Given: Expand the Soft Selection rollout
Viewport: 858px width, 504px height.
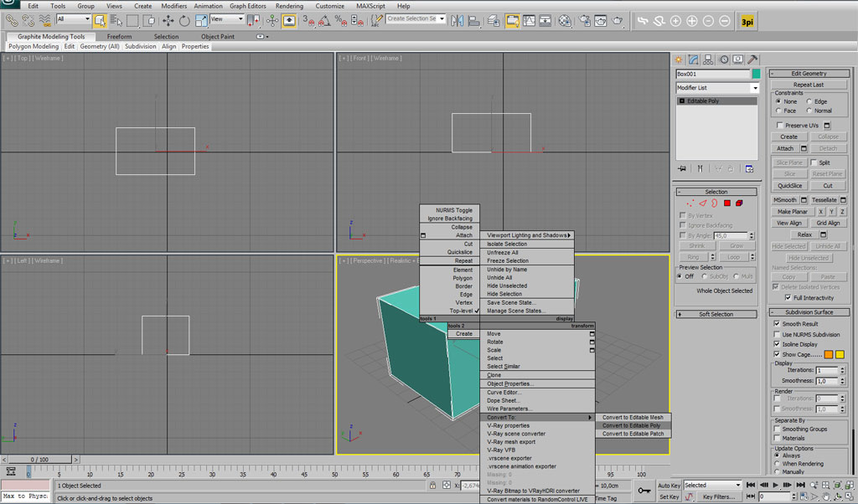Looking at the screenshot, I should (716, 314).
